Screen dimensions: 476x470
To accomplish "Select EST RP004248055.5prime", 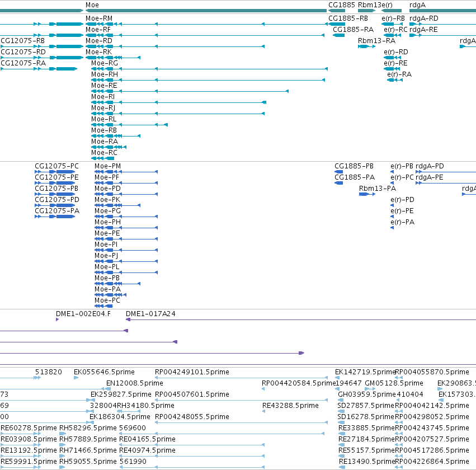I will coord(192,417).
